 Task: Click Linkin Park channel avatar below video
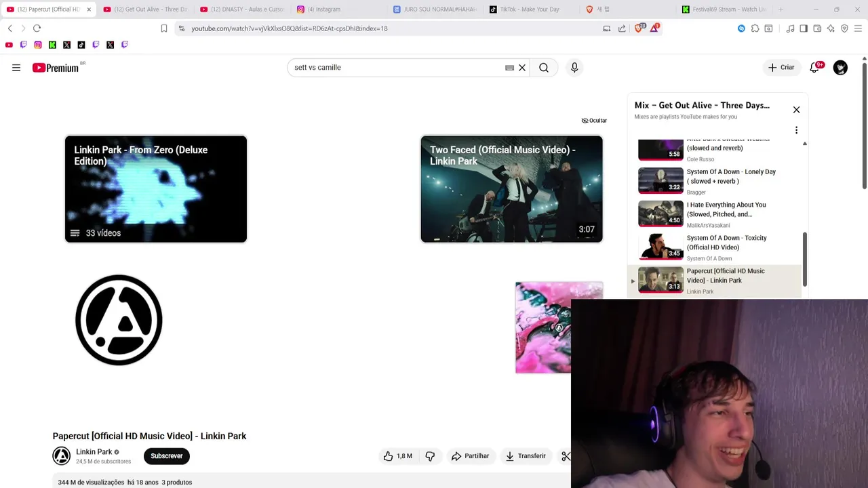coord(62,456)
